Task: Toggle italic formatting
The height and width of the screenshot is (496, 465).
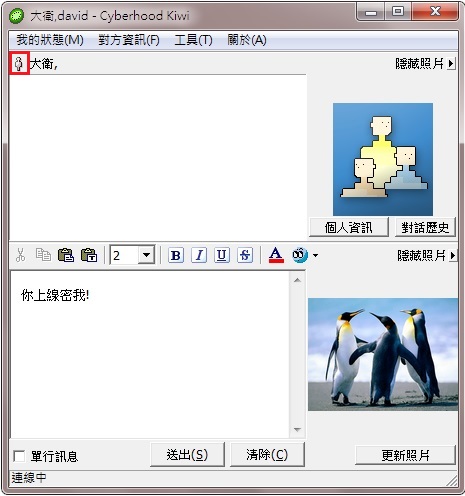Action: (199, 255)
